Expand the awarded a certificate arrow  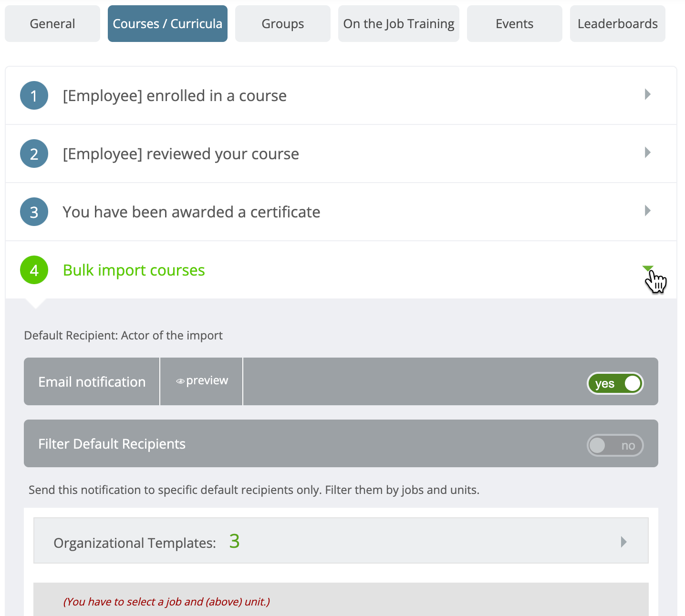pos(647,211)
